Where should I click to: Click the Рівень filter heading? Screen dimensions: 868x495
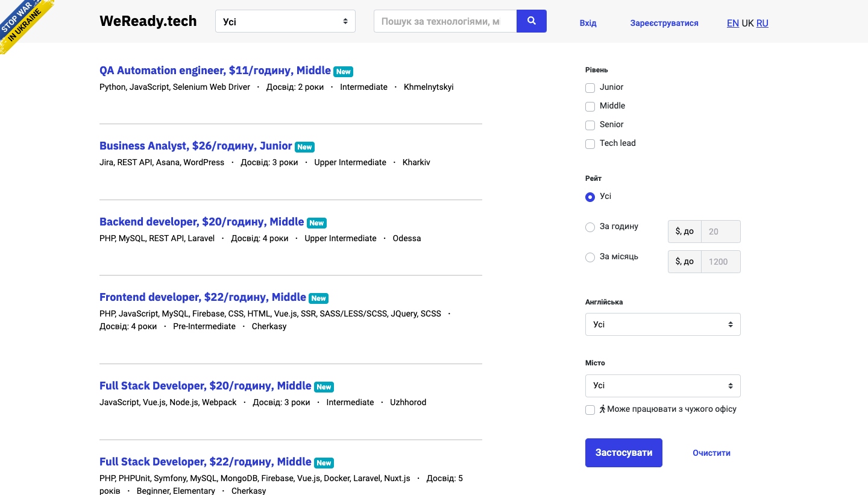click(x=597, y=70)
